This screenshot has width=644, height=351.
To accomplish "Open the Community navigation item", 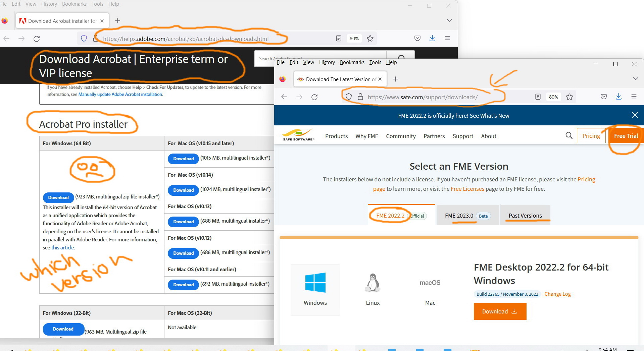I will point(401,136).
